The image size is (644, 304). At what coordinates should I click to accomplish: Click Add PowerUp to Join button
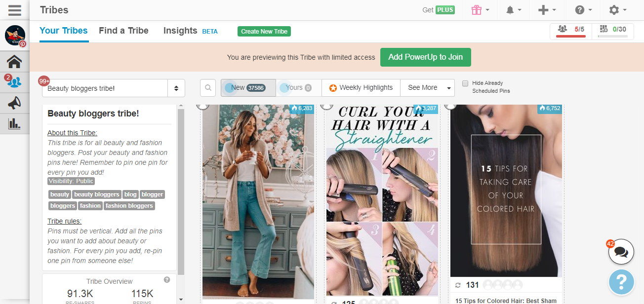(425, 57)
